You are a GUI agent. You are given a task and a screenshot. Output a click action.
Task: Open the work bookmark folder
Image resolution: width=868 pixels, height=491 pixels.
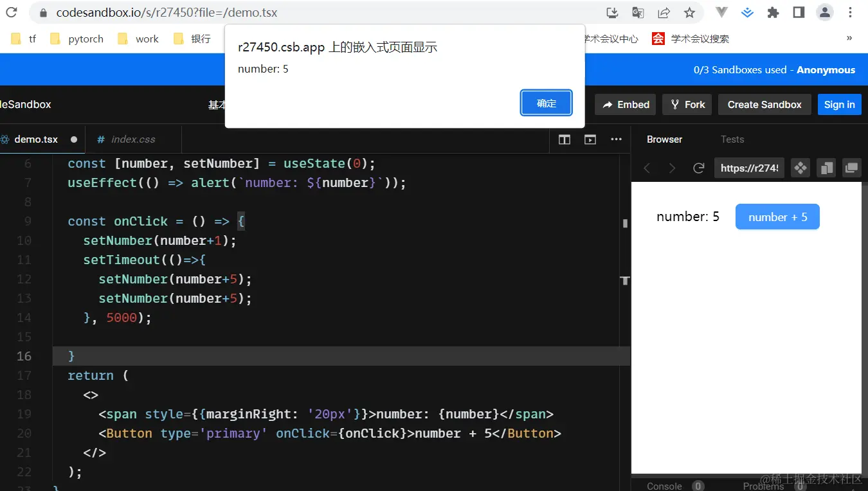coord(138,39)
